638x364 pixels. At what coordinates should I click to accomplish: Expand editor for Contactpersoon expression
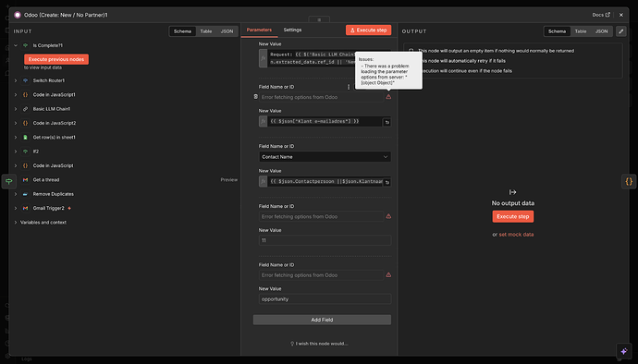386,182
